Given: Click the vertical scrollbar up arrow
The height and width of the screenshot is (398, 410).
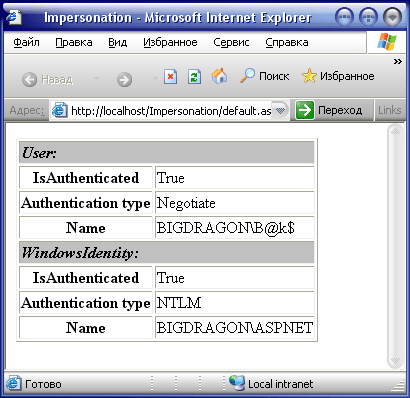Looking at the screenshot, I should click(x=395, y=131).
